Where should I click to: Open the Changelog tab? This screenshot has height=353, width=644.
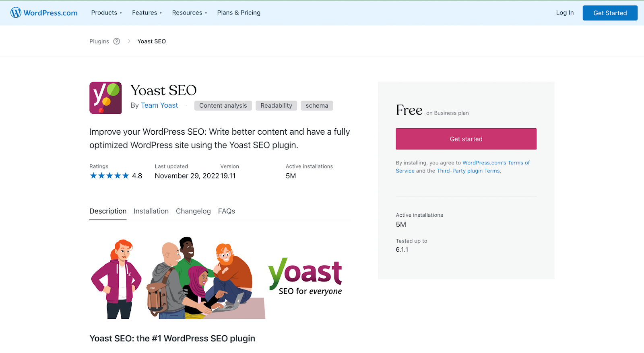[193, 211]
